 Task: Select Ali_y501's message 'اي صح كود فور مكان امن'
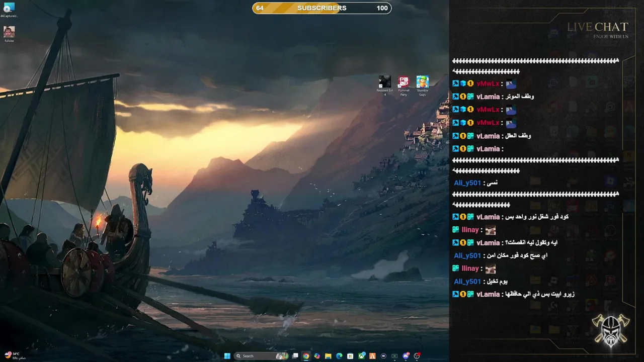[517, 255]
